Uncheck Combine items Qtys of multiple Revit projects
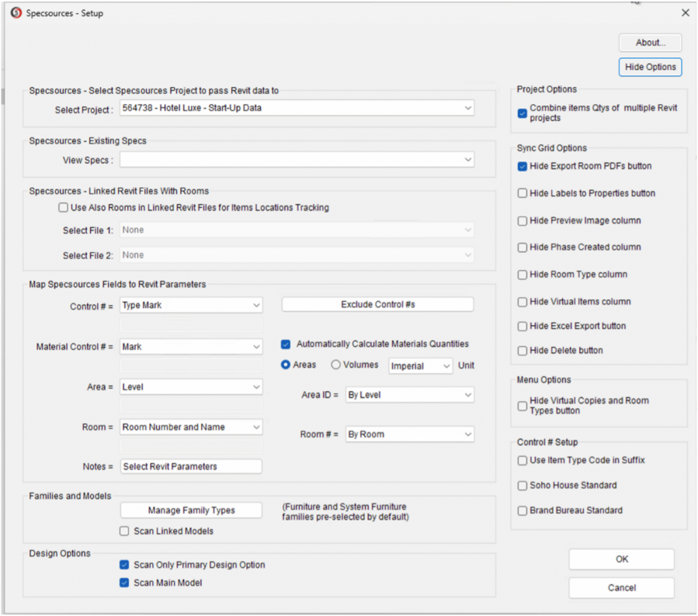The image size is (698, 616). tap(523, 113)
